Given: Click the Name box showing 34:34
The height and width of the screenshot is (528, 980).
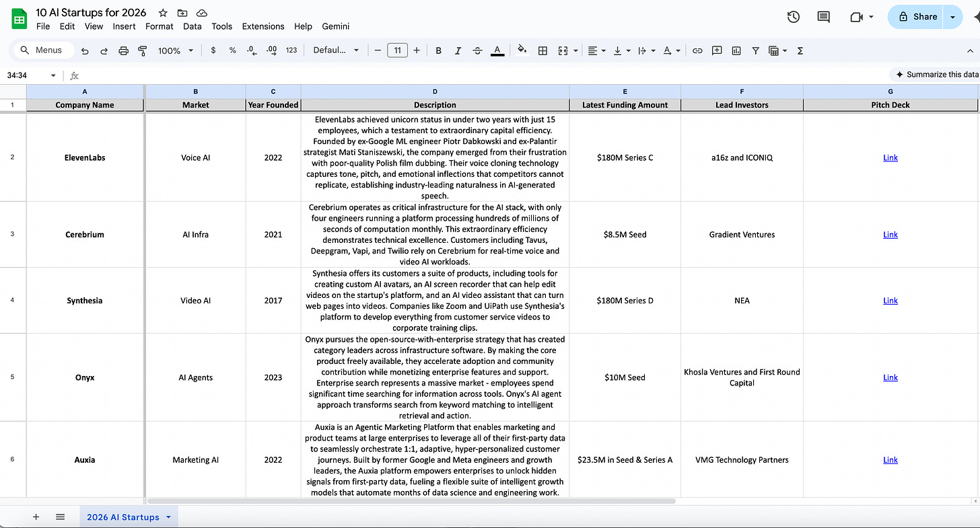Looking at the screenshot, I should click(x=31, y=75).
